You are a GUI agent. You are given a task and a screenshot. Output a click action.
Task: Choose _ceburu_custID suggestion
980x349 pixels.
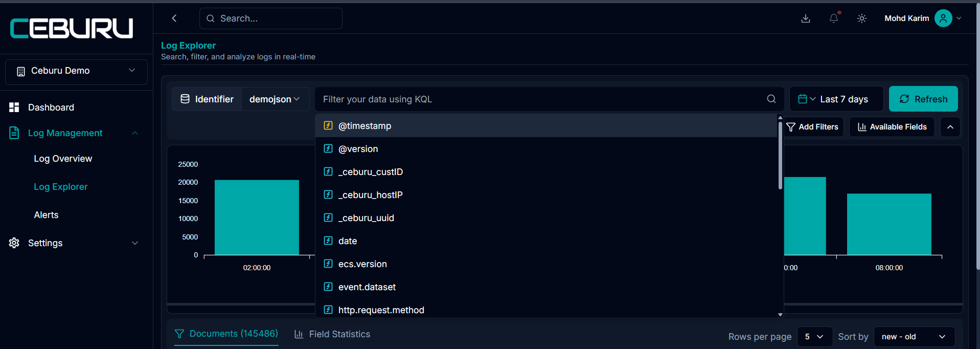tap(546, 172)
